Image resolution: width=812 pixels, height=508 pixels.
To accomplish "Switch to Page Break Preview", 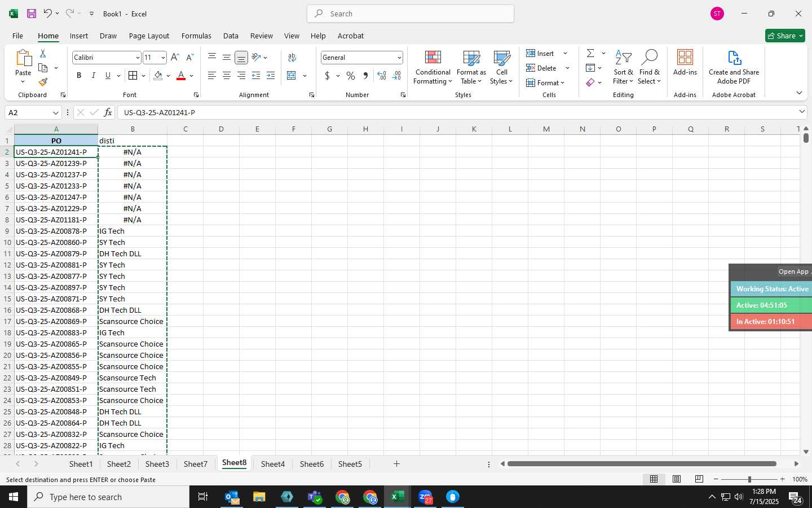I will click(x=699, y=479).
